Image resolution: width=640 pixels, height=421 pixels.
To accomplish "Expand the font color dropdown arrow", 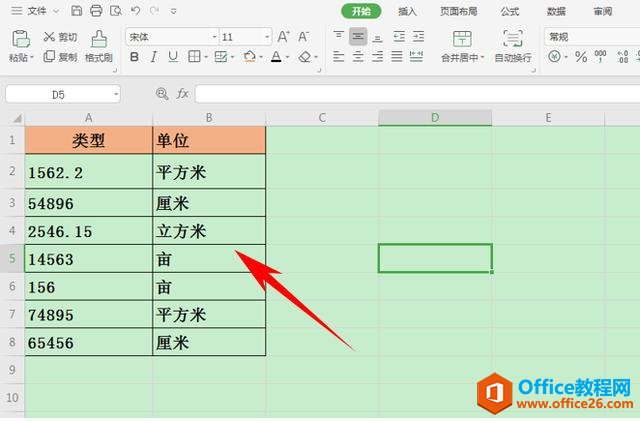I will tap(287, 57).
